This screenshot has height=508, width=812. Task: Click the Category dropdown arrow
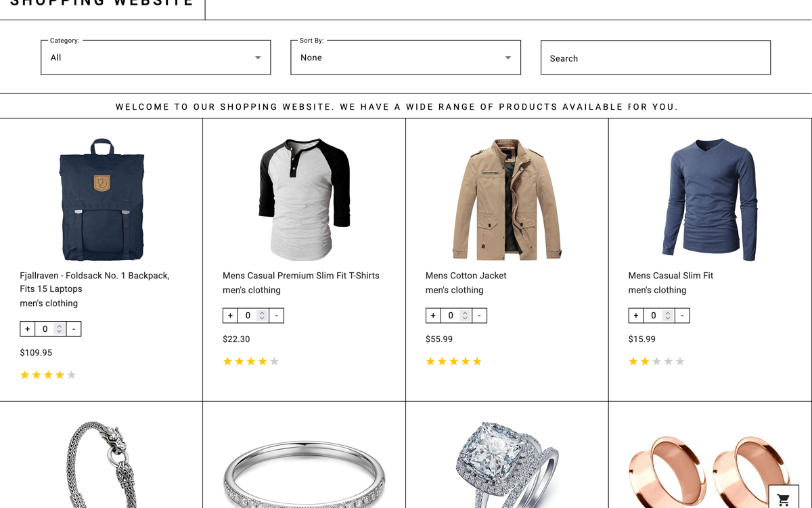(x=258, y=58)
